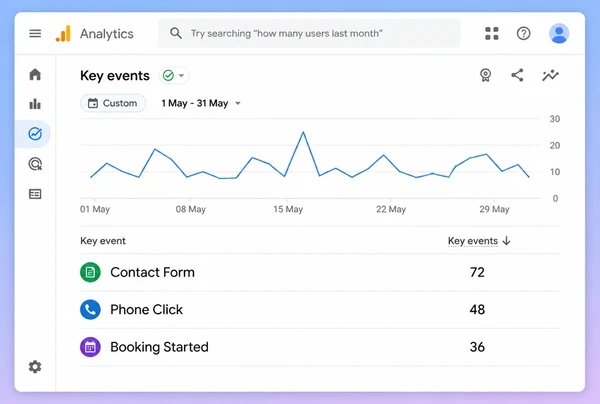Open the user account avatar
The width and height of the screenshot is (600, 404).
coord(559,33)
